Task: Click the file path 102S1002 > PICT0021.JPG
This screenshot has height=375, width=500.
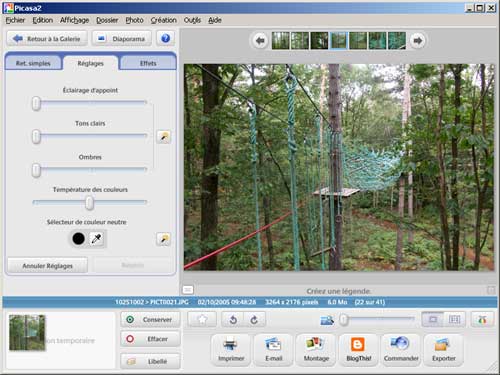Action: 152,302
